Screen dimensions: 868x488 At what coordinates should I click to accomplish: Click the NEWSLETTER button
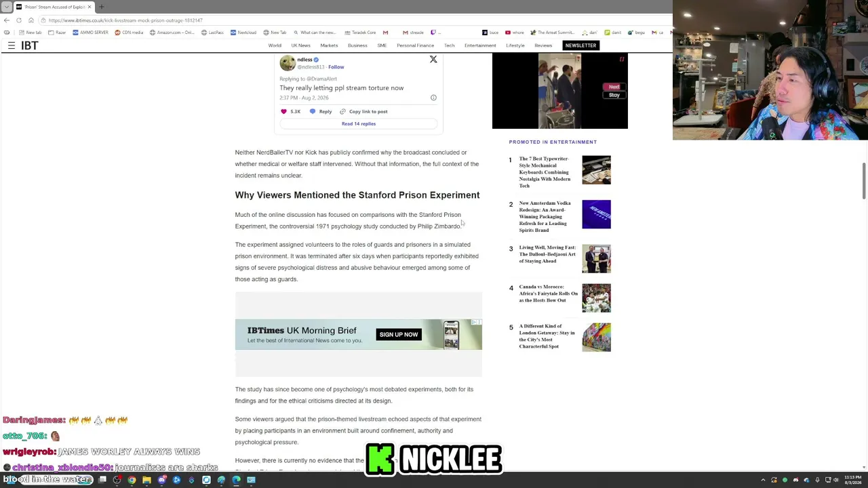[580, 45]
